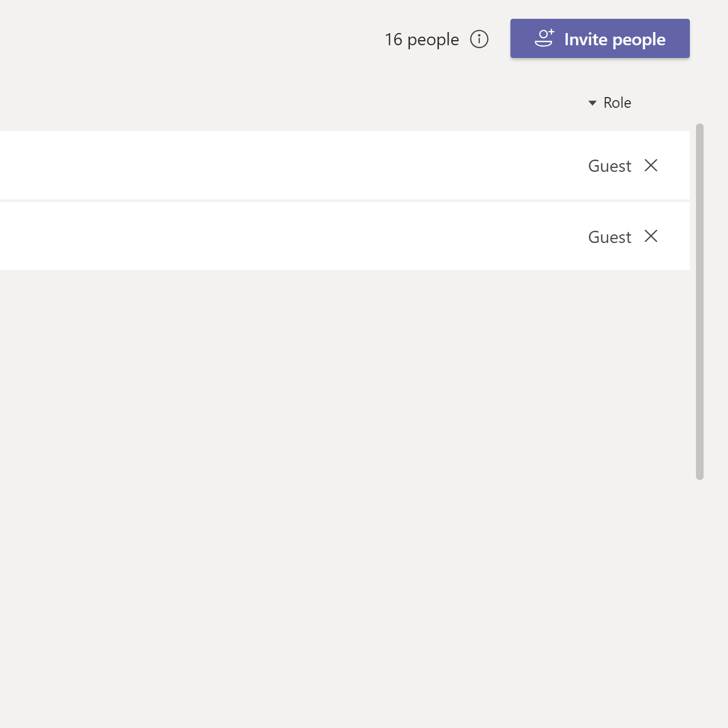Click the Invite people button
Viewport: 728px width, 728px height.
click(600, 38)
